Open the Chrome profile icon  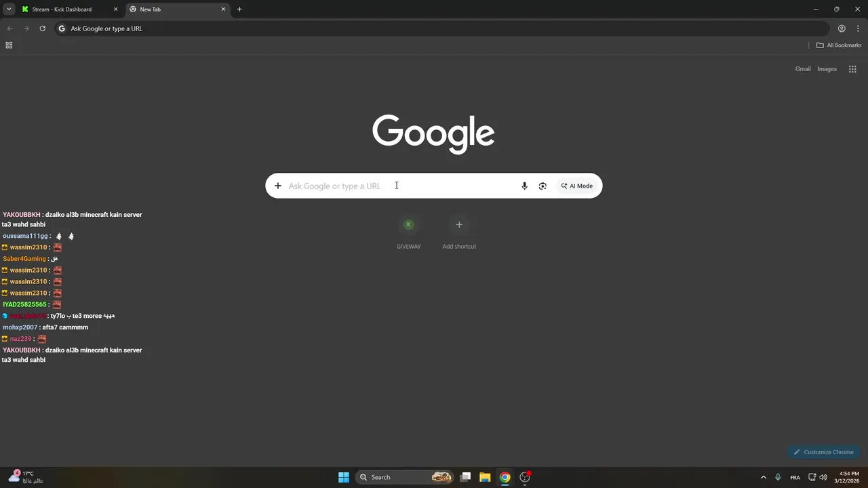[x=842, y=28]
